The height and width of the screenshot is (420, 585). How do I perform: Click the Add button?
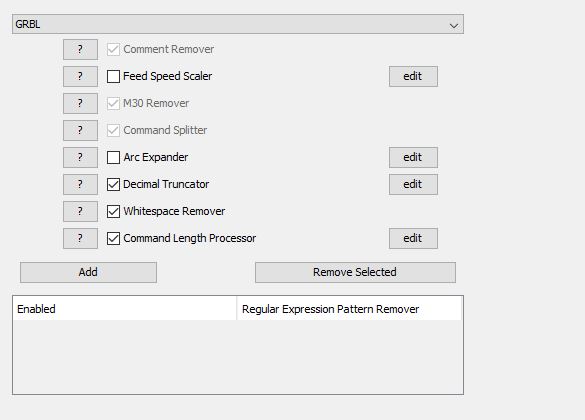pyautogui.click(x=88, y=272)
